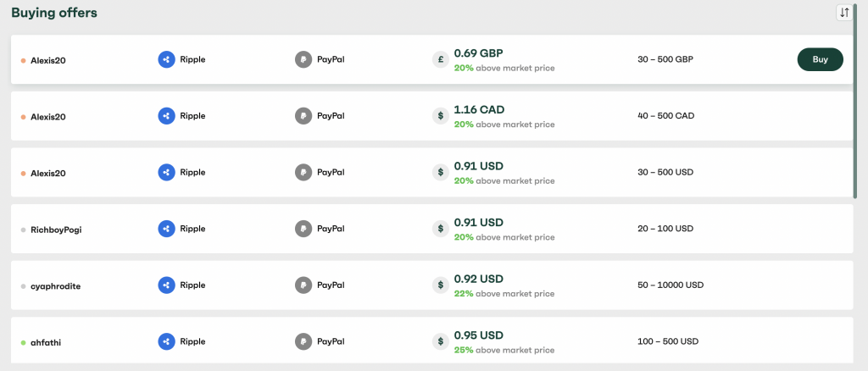868x371 pixels.
Task: Click the pound currency icon beside 0.69 GBP
Action: [441, 59]
